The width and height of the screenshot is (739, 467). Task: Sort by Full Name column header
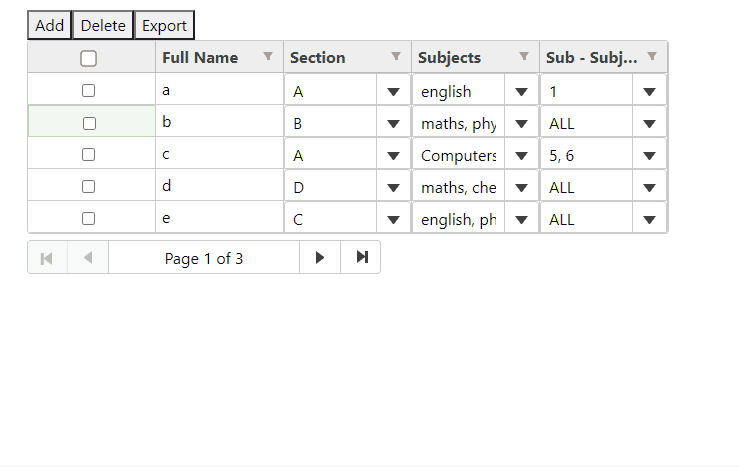200,57
